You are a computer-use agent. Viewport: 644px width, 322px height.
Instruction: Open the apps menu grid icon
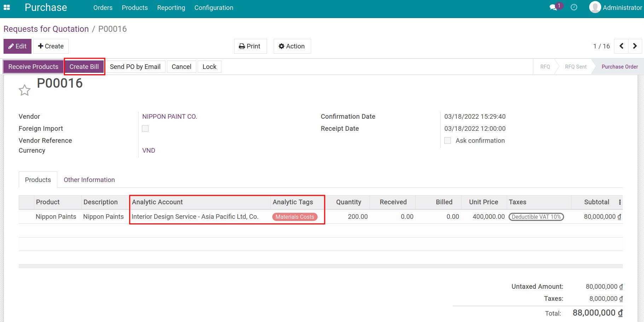point(7,7)
